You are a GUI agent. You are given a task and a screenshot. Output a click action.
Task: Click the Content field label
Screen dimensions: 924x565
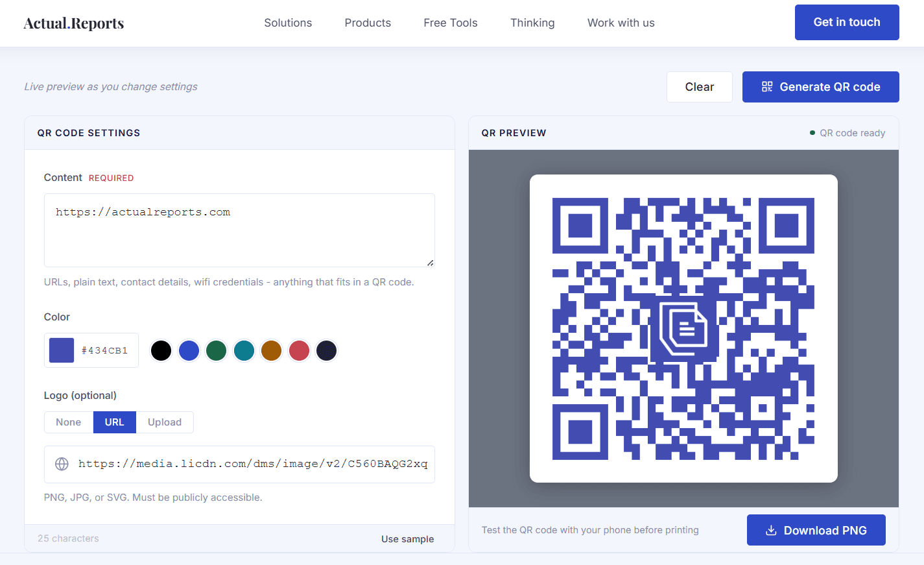point(63,178)
